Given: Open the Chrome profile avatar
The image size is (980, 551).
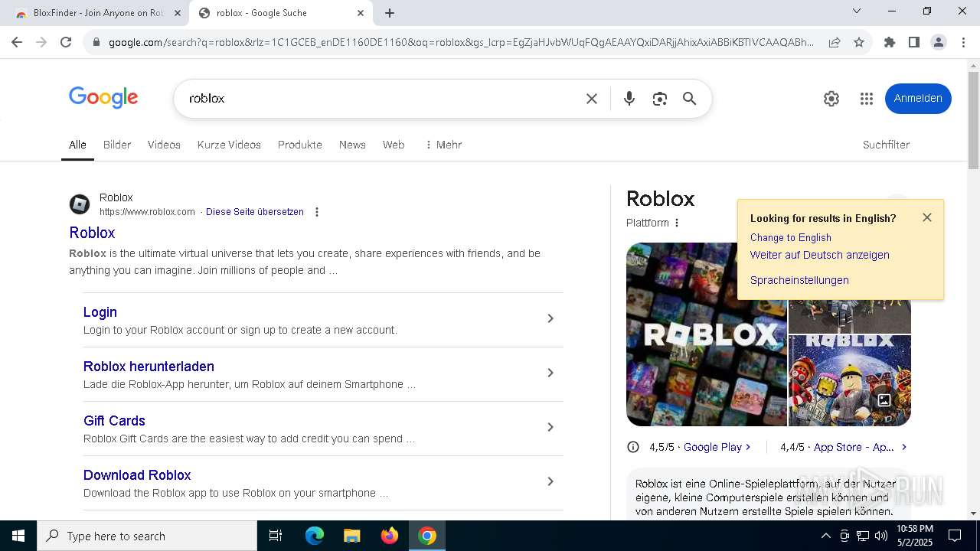Looking at the screenshot, I should pos(939,42).
